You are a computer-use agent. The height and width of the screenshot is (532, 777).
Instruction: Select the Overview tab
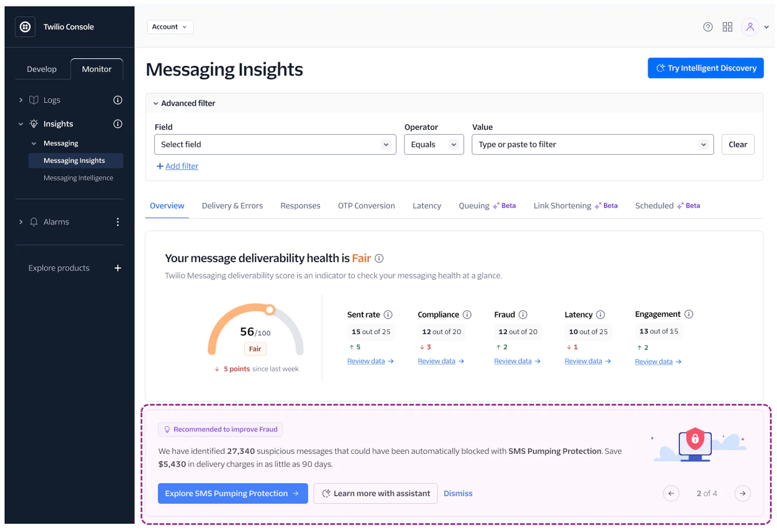(x=167, y=206)
